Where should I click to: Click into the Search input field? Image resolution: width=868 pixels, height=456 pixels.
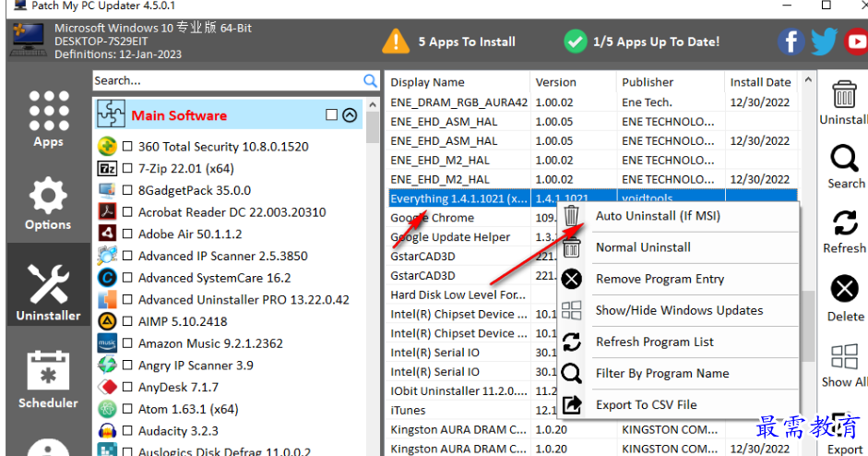[x=227, y=81]
